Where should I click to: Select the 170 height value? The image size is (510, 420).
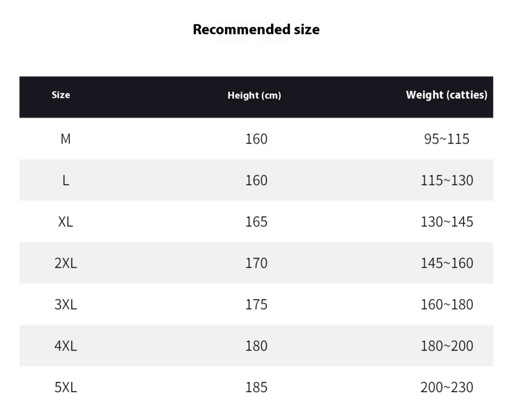[x=256, y=263]
